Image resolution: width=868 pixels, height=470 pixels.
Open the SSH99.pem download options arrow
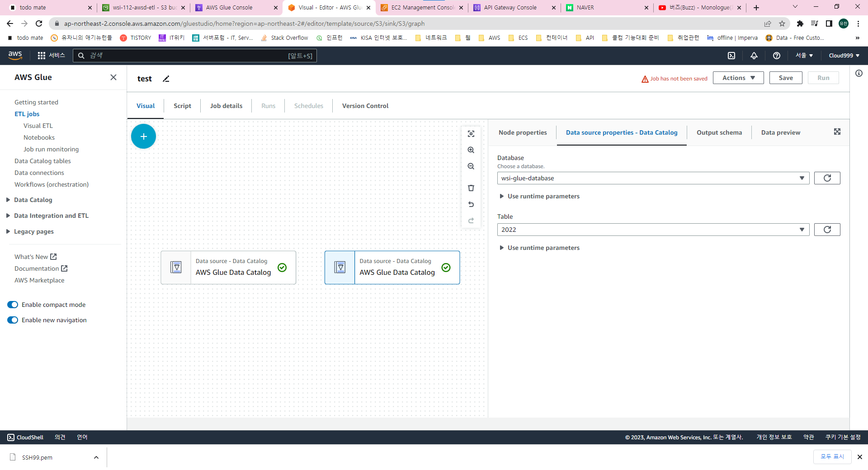pyautogui.click(x=96, y=457)
